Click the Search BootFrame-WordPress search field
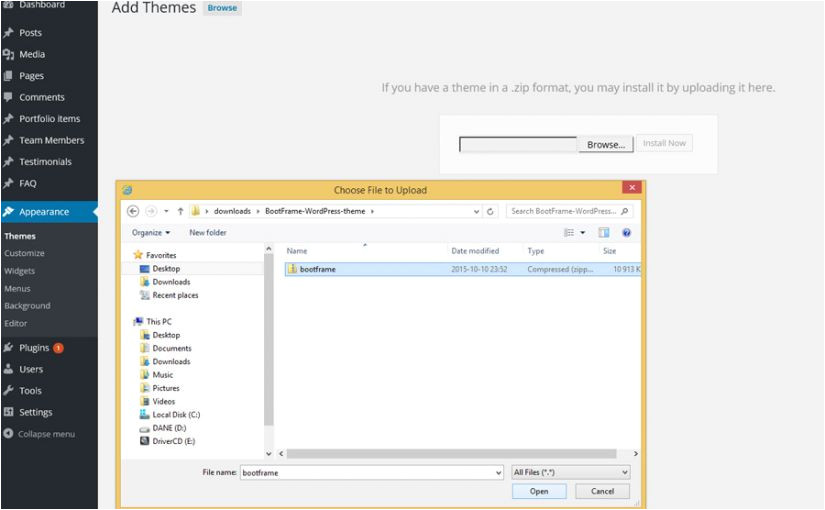 point(565,212)
